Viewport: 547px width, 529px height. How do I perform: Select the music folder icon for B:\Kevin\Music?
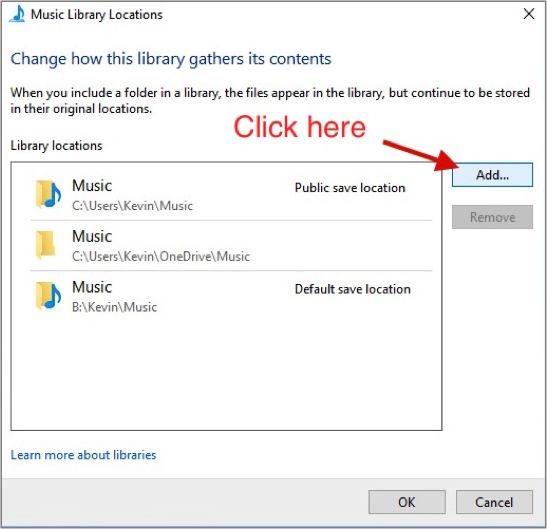(x=48, y=296)
